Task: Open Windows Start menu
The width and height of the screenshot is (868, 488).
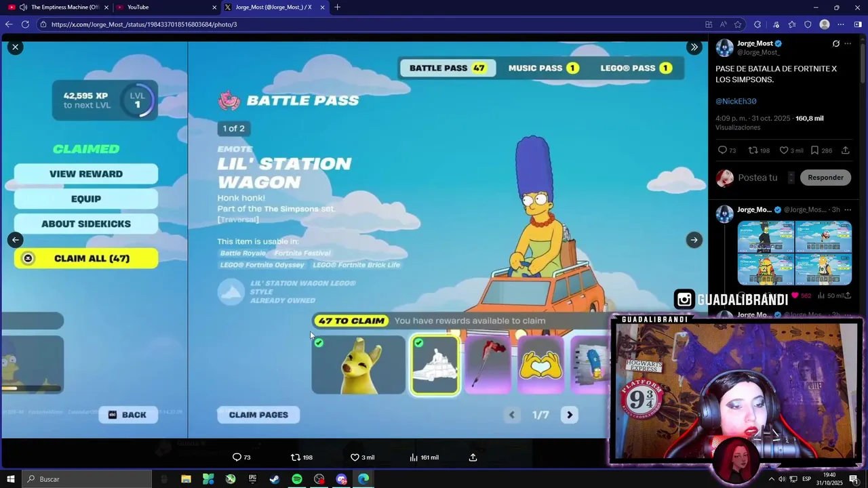Action: coord(10,479)
